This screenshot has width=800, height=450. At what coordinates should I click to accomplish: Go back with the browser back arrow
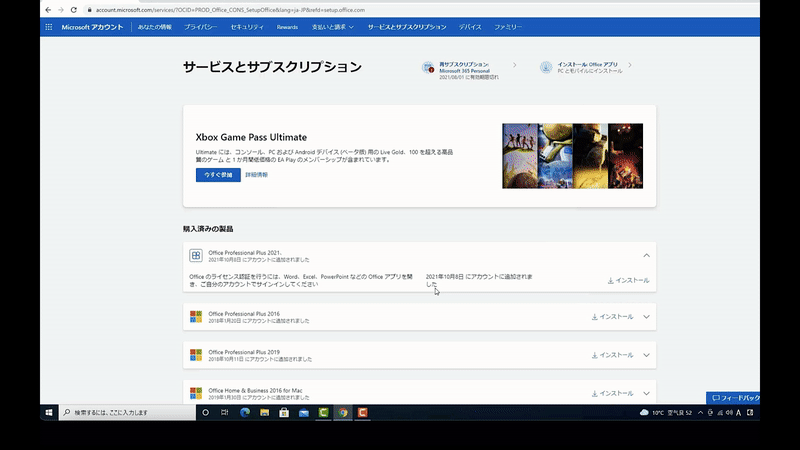(x=48, y=10)
